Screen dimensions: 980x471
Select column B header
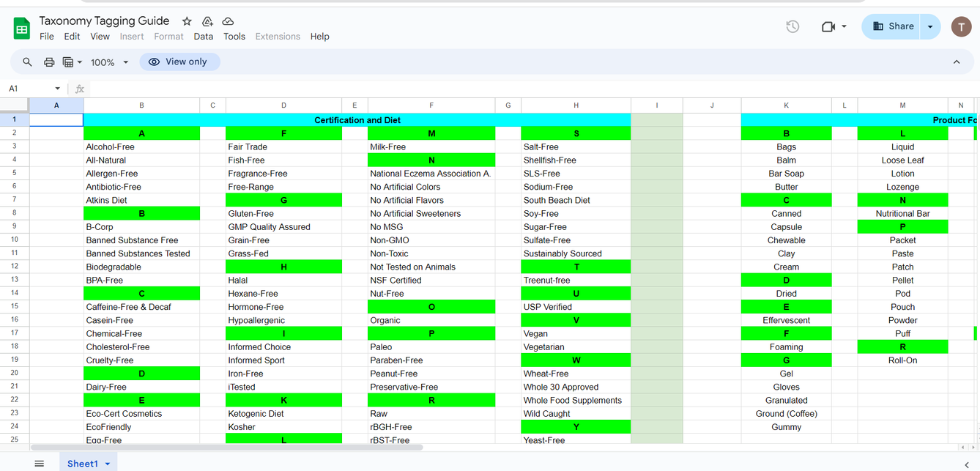tap(141, 105)
